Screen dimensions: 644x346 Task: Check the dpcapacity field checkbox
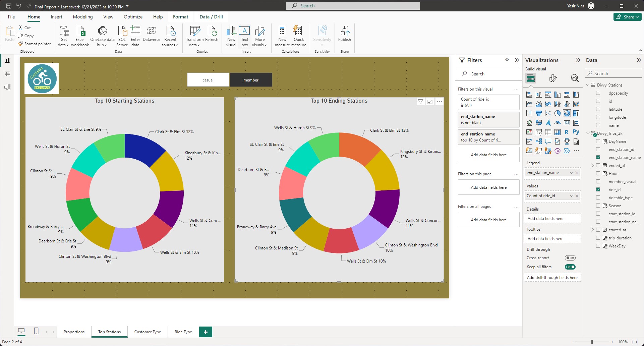[598, 93]
